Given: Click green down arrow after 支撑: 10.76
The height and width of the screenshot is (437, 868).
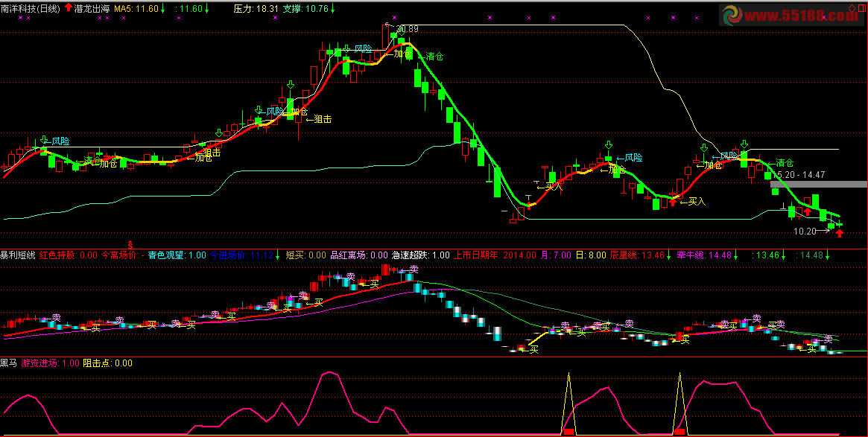Looking at the screenshot, I should (x=333, y=7).
